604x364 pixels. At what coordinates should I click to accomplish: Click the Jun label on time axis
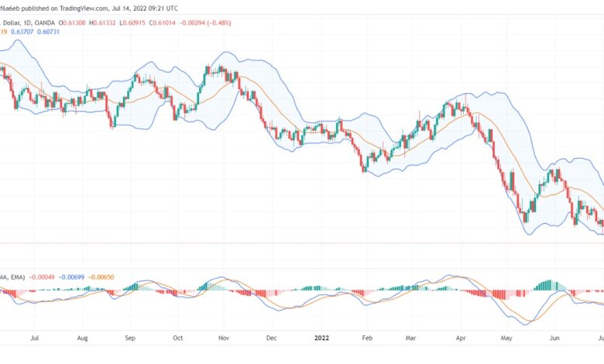[x=554, y=338]
